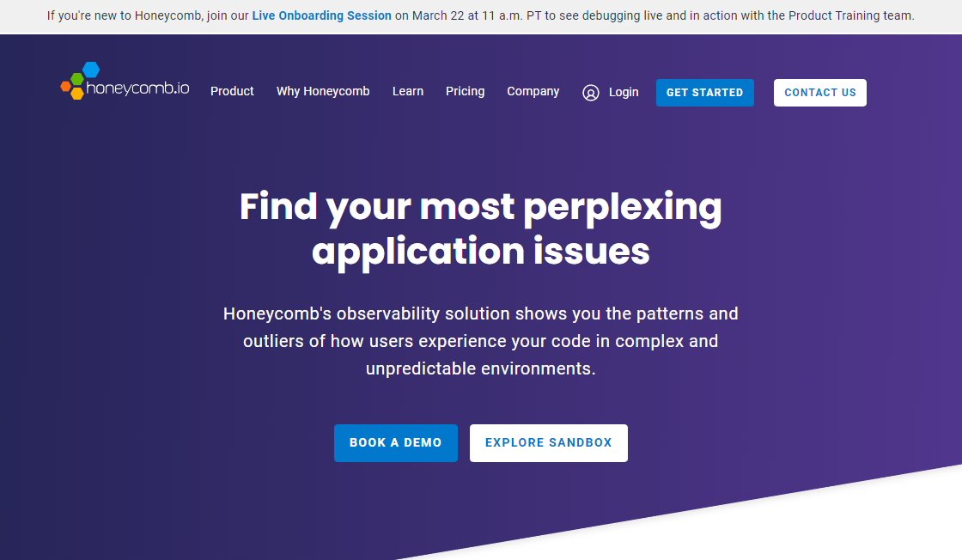Click Login in the top navigation

(624, 92)
